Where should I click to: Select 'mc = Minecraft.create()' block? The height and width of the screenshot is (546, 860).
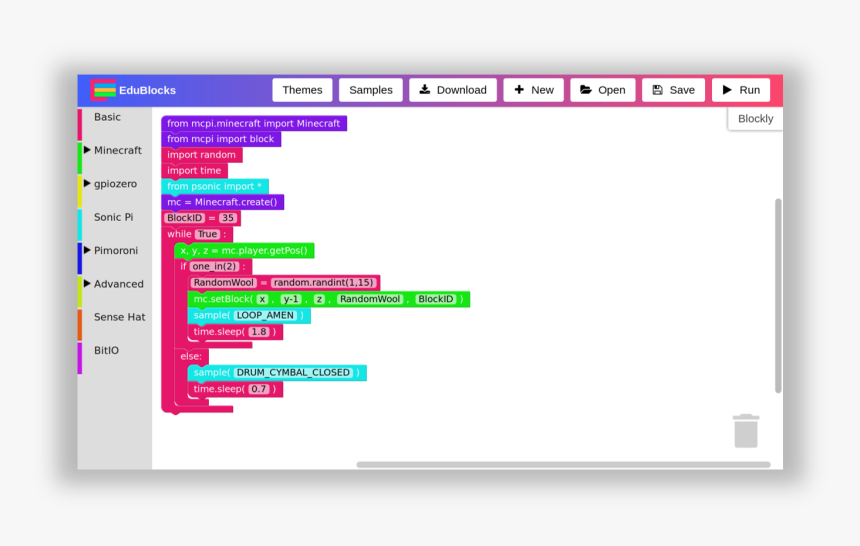point(223,202)
